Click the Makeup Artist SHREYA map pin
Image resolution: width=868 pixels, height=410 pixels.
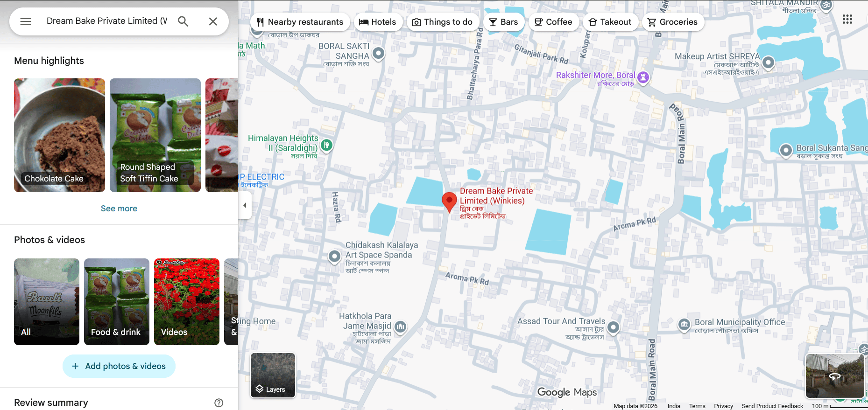pos(769,62)
